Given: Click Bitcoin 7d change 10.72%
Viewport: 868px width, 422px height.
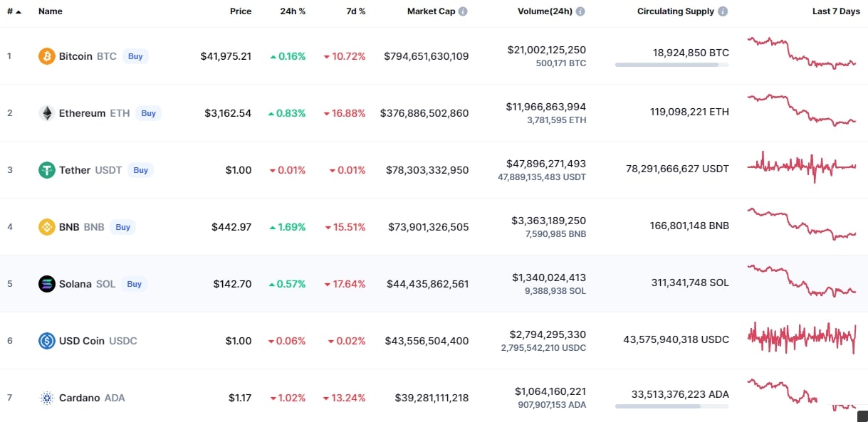Looking at the screenshot, I should [x=345, y=56].
